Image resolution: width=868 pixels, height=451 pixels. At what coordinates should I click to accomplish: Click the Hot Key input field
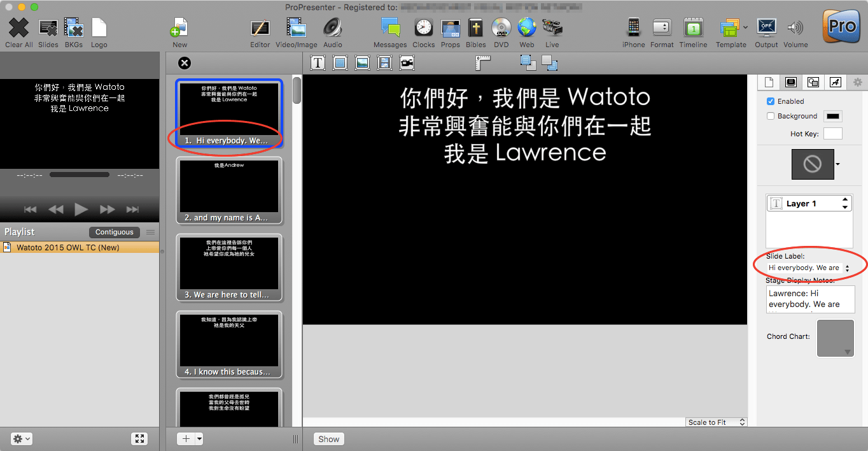(x=833, y=134)
